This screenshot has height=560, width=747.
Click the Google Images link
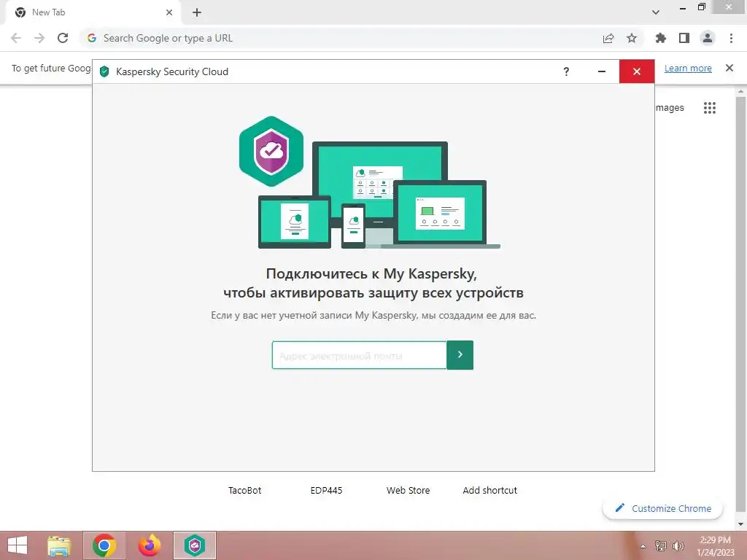click(670, 108)
